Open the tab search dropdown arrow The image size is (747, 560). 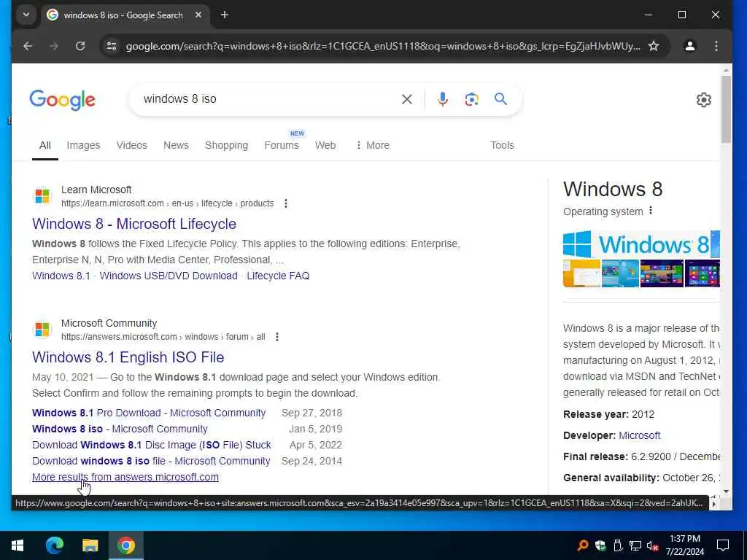[x=26, y=15]
